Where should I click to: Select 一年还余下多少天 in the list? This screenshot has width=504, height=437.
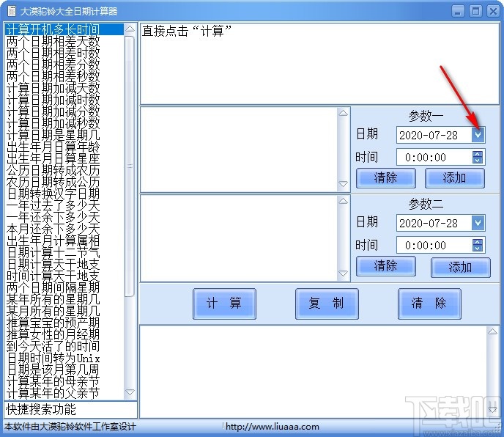[64, 217]
